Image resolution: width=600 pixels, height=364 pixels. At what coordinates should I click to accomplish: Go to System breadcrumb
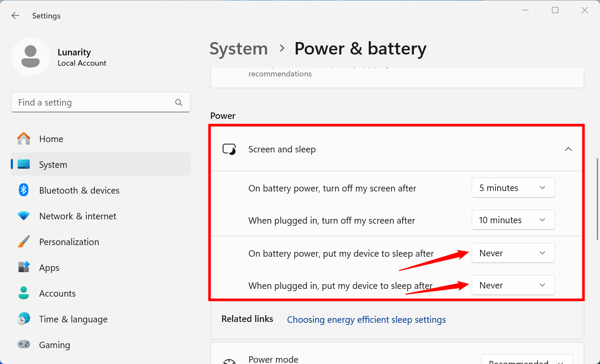point(239,49)
